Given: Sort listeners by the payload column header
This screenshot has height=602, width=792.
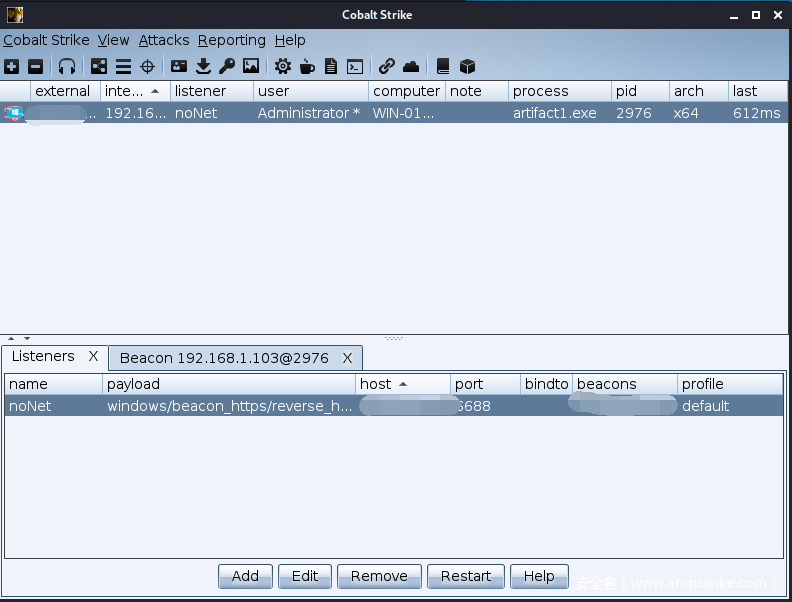Looking at the screenshot, I should tap(229, 384).
